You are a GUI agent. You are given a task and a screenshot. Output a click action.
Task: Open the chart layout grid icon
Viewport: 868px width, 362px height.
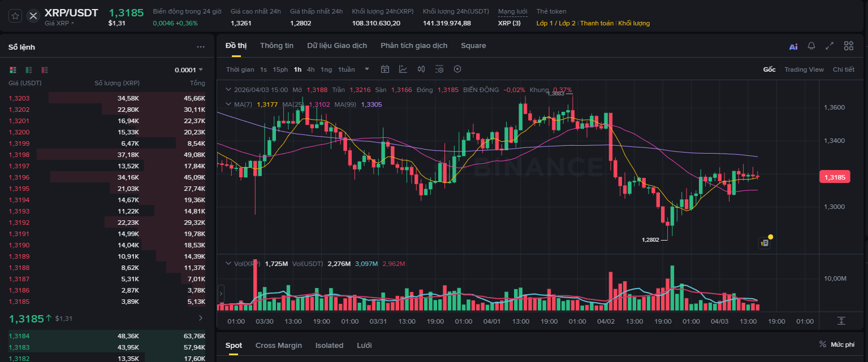[848, 46]
